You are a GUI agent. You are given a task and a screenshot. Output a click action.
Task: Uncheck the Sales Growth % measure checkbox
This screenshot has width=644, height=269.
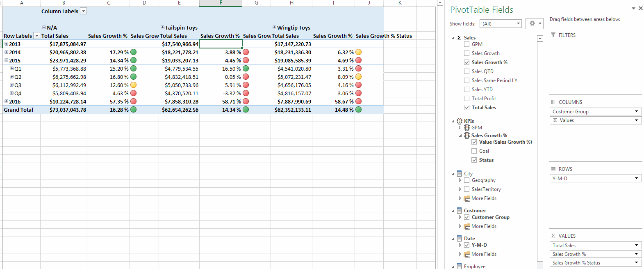tap(467, 62)
